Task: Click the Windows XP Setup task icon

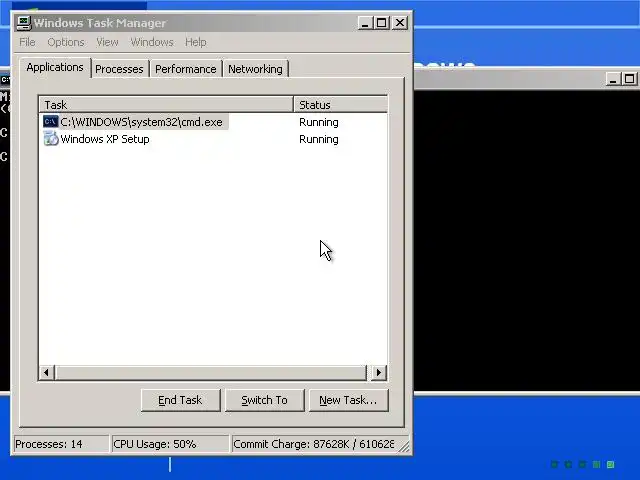Action: click(x=51, y=139)
